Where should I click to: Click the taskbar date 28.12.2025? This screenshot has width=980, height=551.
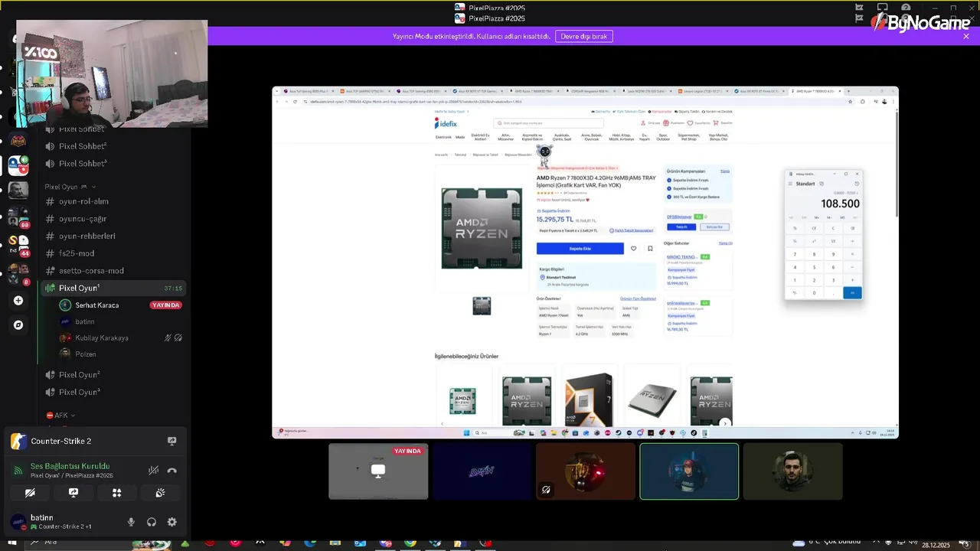point(936,546)
